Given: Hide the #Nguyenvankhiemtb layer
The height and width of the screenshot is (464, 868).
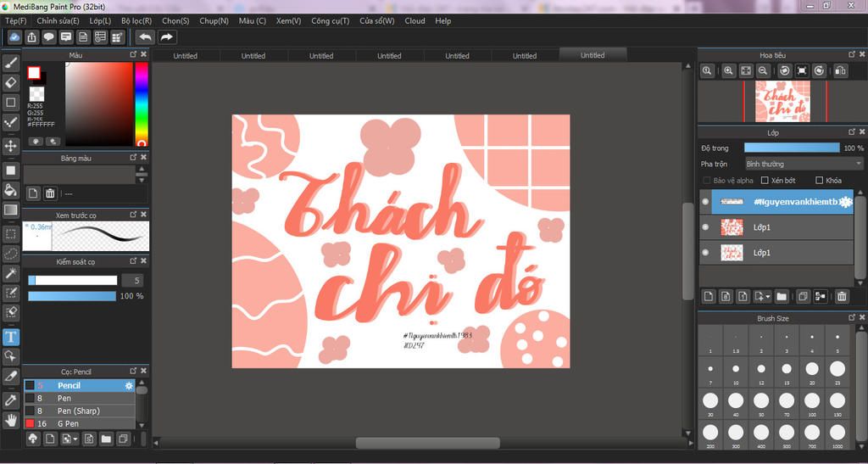Looking at the screenshot, I should click(705, 202).
